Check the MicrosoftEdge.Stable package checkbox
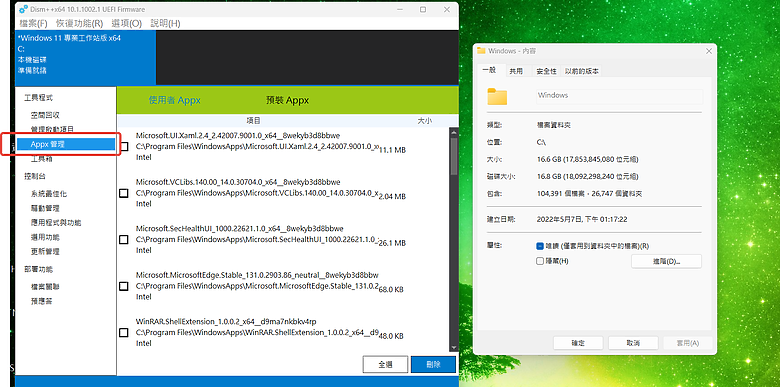 (124, 286)
